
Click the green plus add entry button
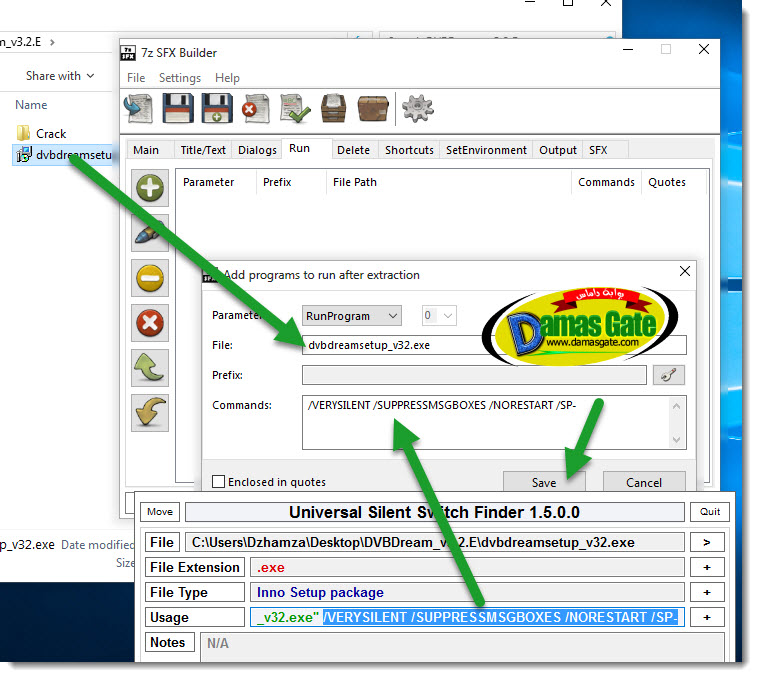tap(150, 188)
